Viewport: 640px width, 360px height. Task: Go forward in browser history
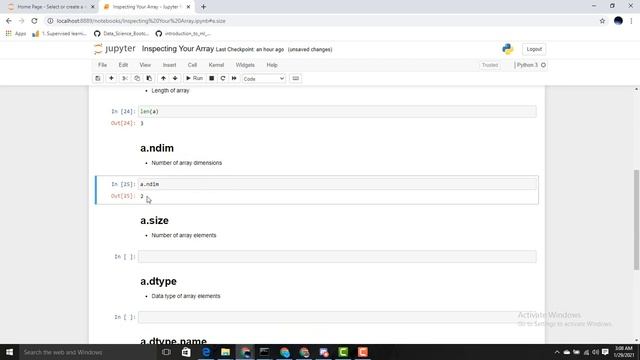[x=22, y=21]
